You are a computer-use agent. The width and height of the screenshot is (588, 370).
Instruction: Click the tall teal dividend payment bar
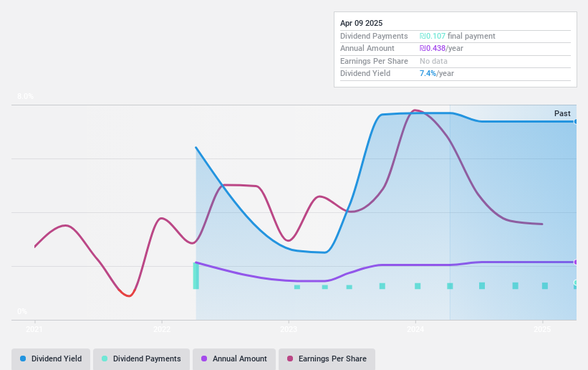tap(196, 276)
